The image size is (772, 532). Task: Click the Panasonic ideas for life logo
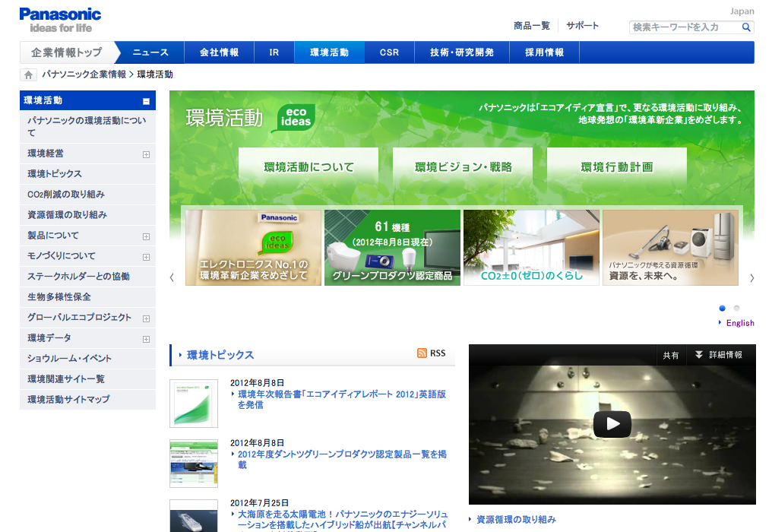coord(60,21)
